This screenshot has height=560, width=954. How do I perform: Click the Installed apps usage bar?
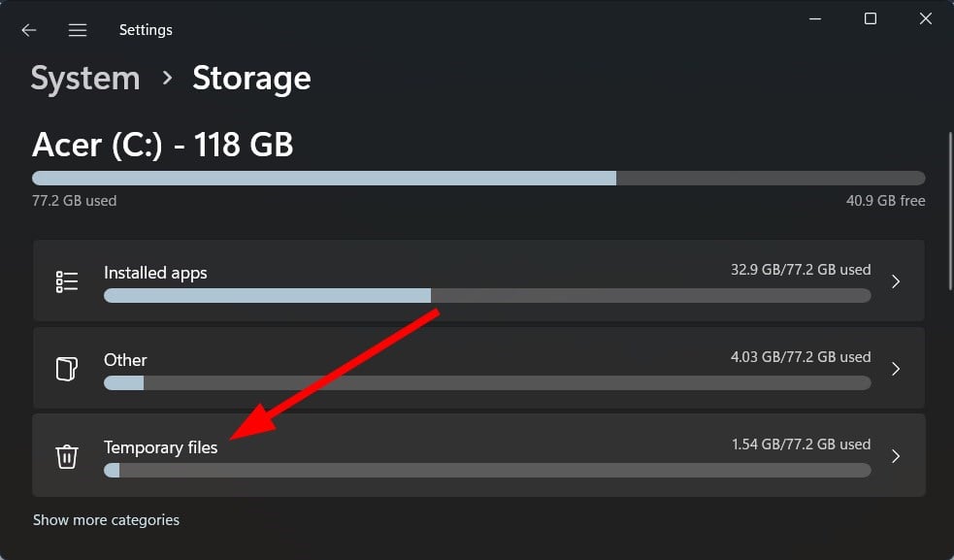click(x=487, y=295)
